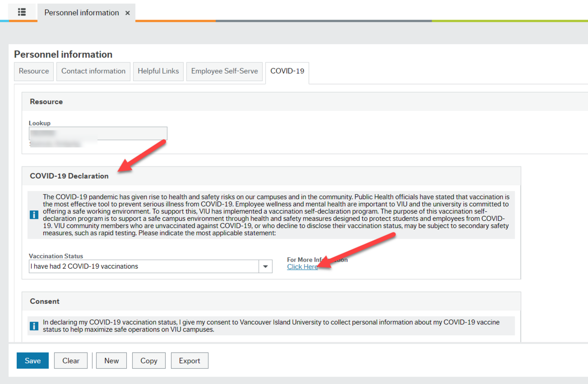This screenshot has width=588, height=384.
Task: Open the Employee Self-Serve tab
Action: click(x=224, y=71)
